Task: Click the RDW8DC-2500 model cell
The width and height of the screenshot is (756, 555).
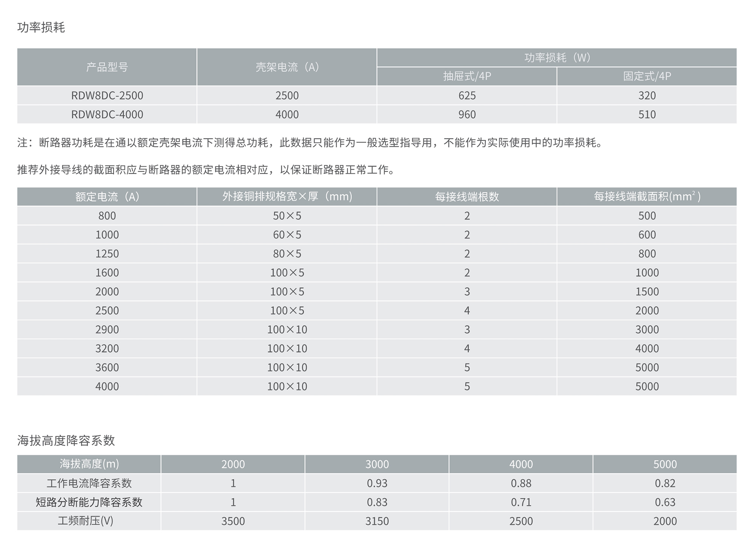Action: 107,95
